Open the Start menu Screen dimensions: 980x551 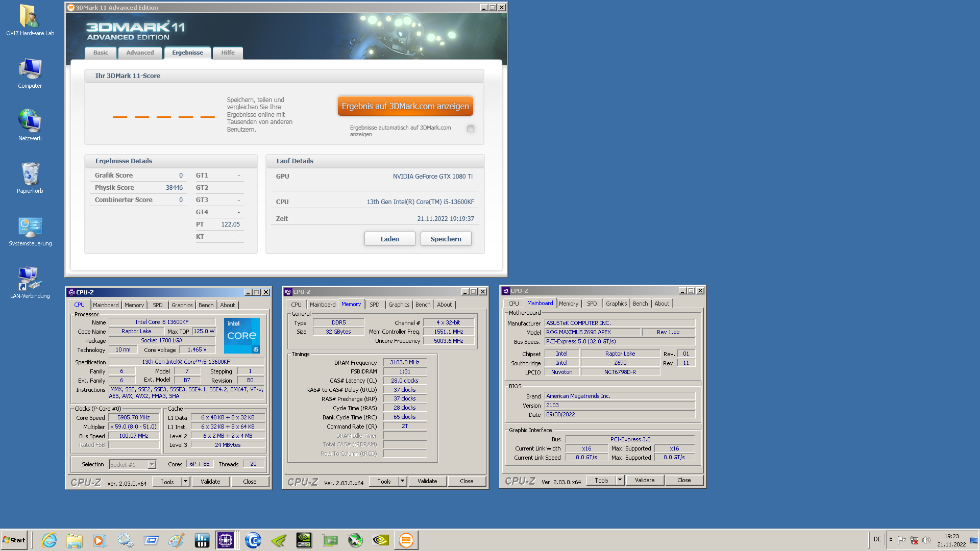click(14, 540)
